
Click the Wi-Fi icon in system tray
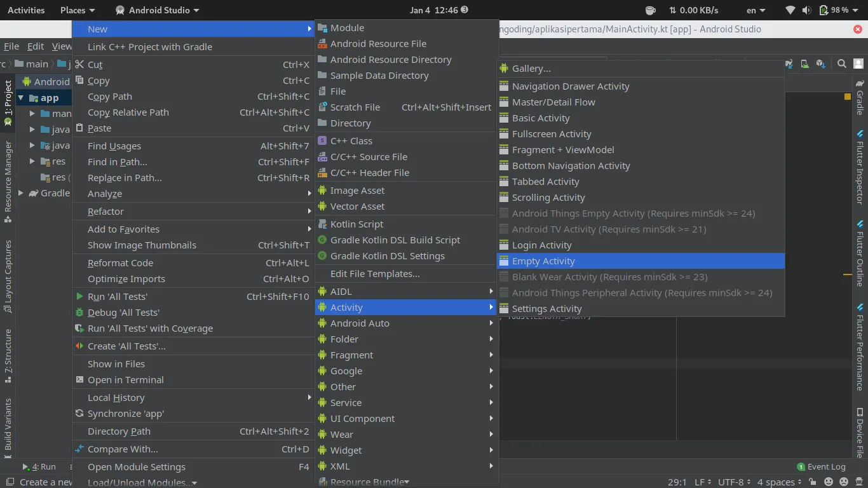[790, 10]
